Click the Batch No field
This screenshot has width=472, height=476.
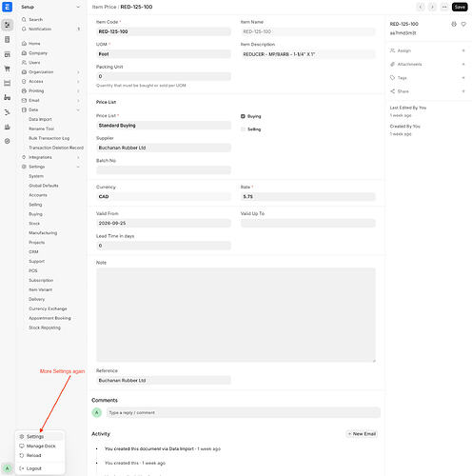pyautogui.click(x=164, y=170)
